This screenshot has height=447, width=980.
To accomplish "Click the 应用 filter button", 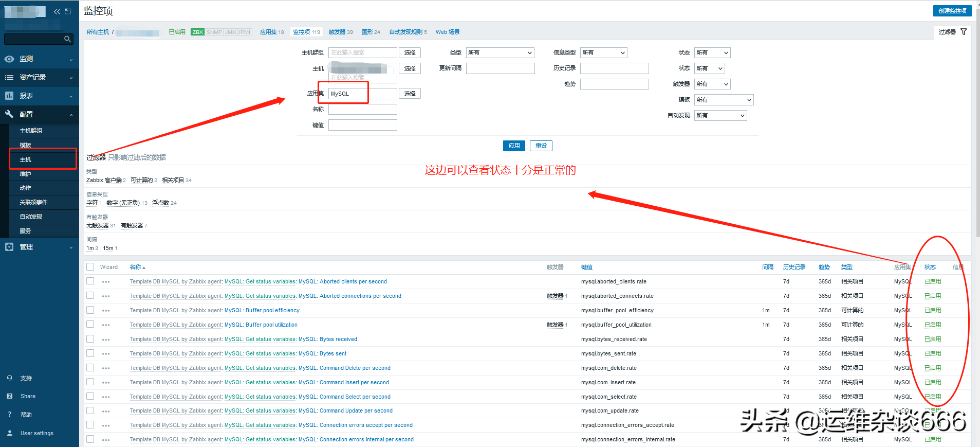I will point(514,146).
